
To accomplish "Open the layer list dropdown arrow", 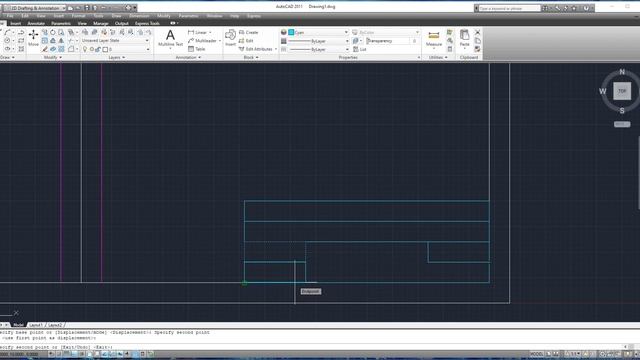I will pos(148,49).
